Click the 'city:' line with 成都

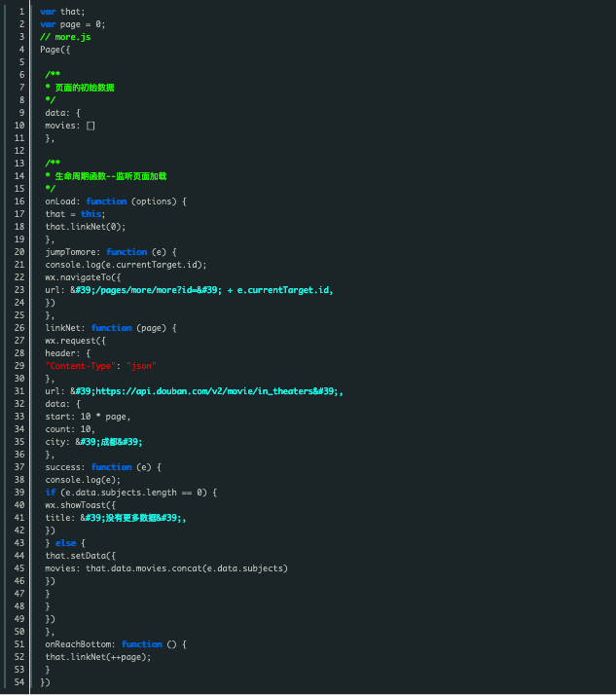93,442
